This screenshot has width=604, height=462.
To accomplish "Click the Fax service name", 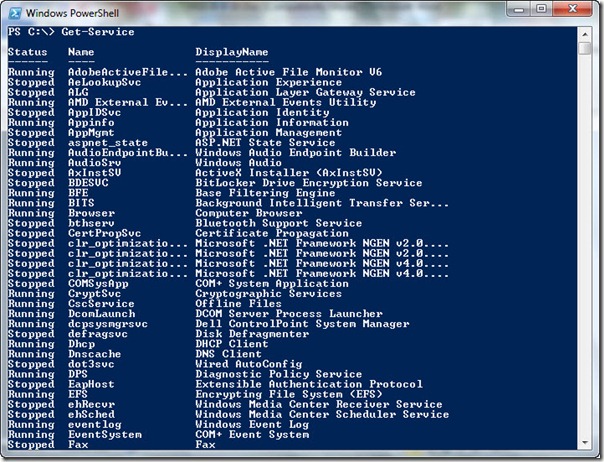I will (x=78, y=444).
